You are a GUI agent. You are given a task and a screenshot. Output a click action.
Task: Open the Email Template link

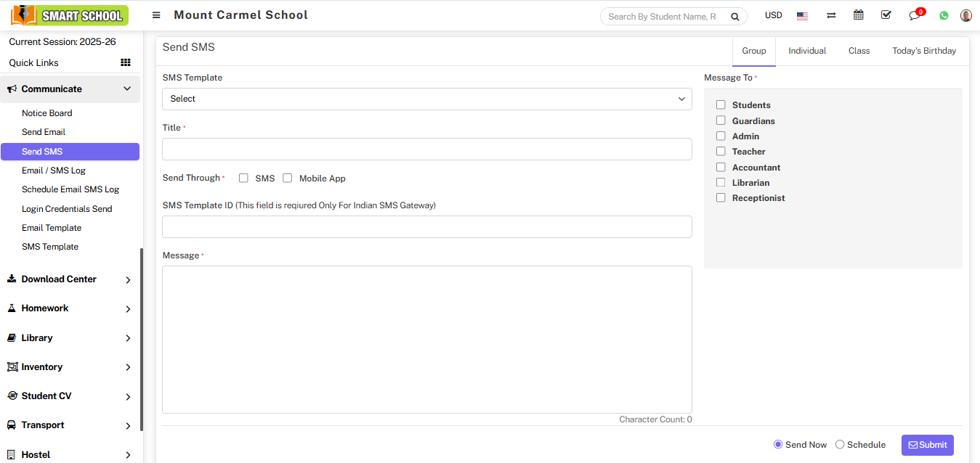coord(52,228)
